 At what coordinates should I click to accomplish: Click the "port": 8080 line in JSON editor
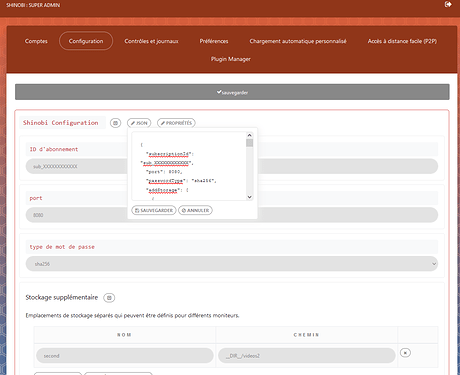164,172
